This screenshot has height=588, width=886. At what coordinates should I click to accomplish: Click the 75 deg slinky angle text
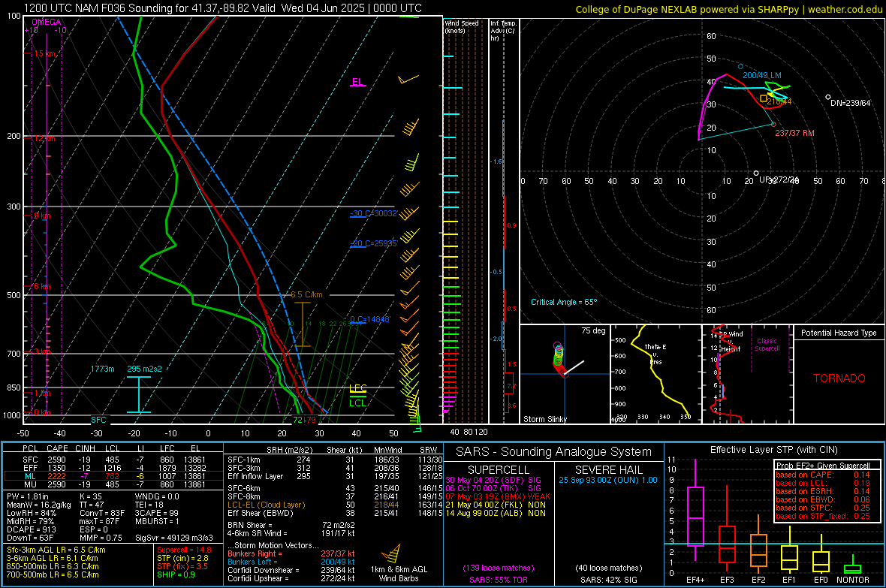click(592, 330)
